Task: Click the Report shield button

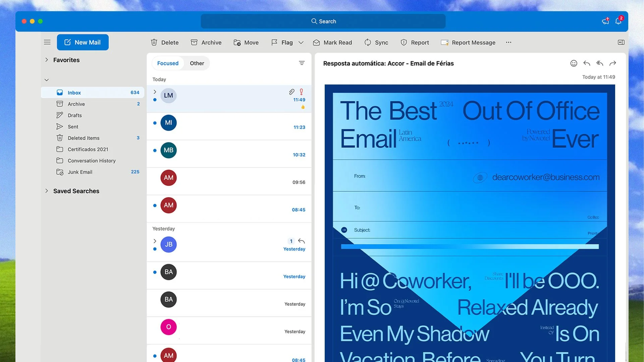Action: (415, 42)
